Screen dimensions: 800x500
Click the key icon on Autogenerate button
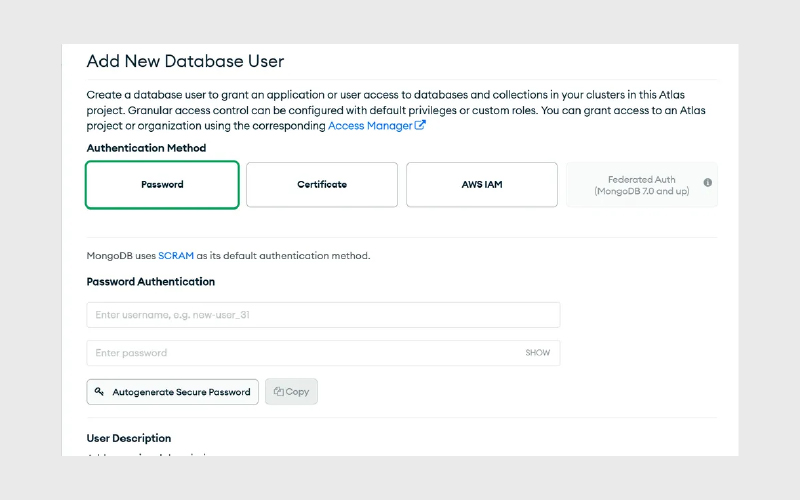[99, 392]
